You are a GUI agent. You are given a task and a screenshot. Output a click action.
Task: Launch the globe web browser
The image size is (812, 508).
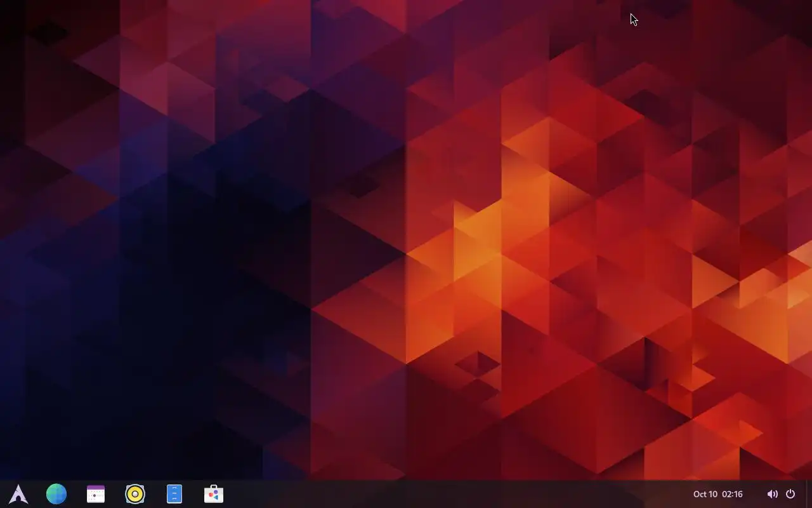[56, 494]
